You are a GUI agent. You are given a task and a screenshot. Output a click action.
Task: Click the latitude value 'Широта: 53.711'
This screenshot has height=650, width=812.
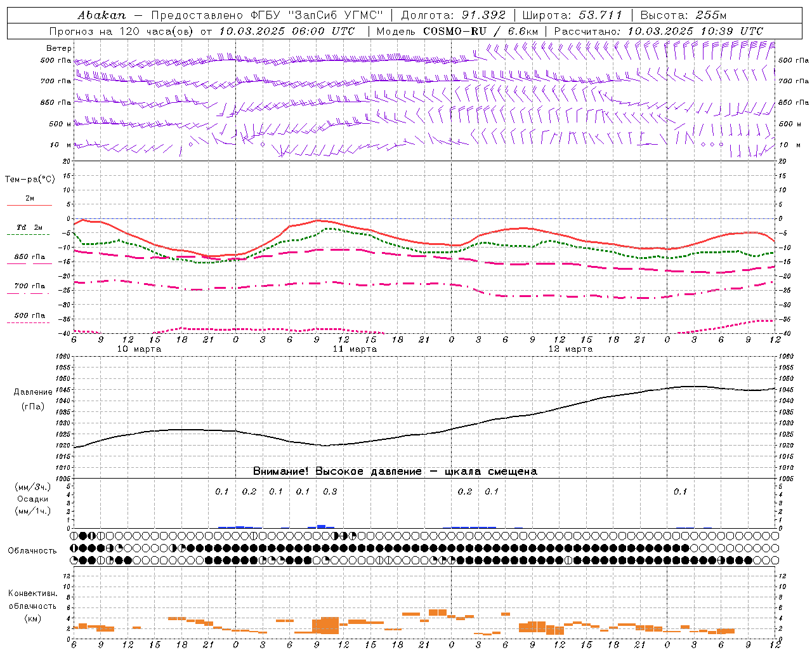click(572, 15)
